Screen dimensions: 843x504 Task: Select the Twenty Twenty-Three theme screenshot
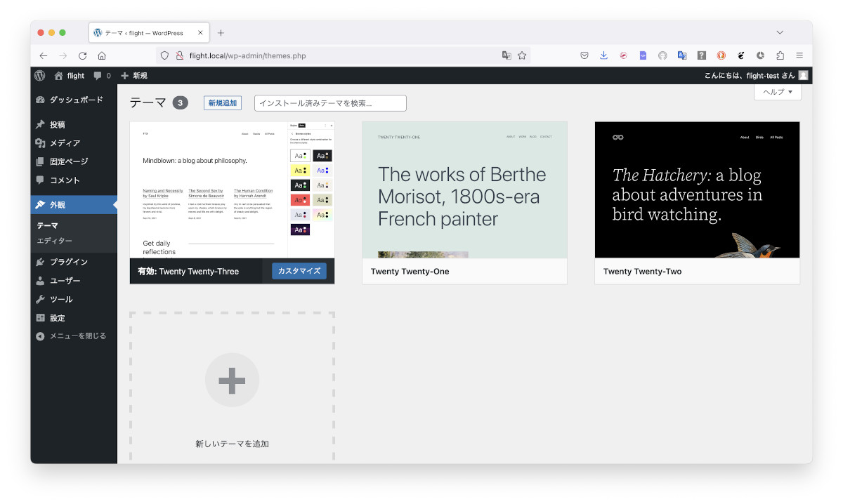click(233, 190)
